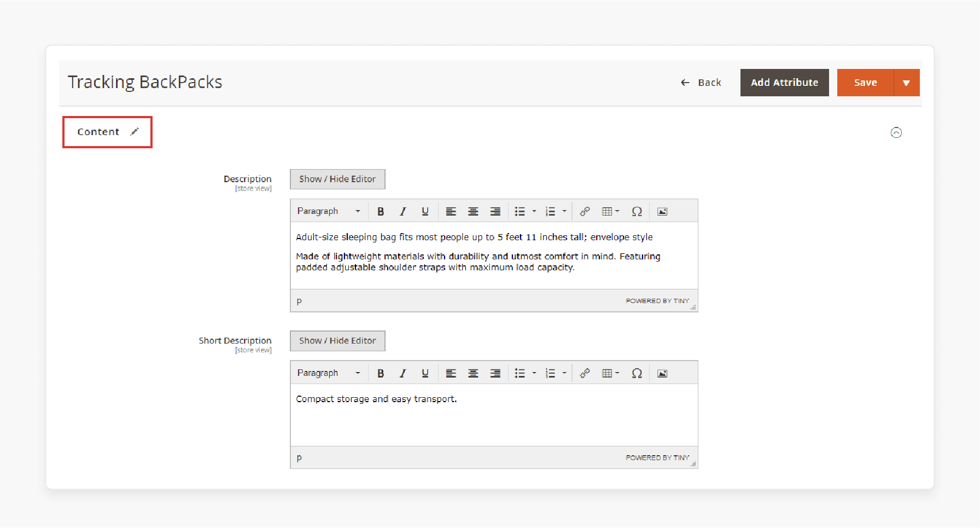Click the 'Adult-size sleeping bag' paragraph text
The width and height of the screenshot is (980, 528).
(474, 237)
